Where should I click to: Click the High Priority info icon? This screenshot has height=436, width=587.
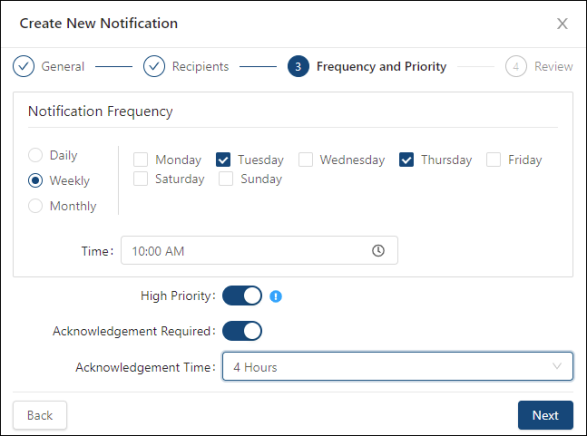point(276,296)
